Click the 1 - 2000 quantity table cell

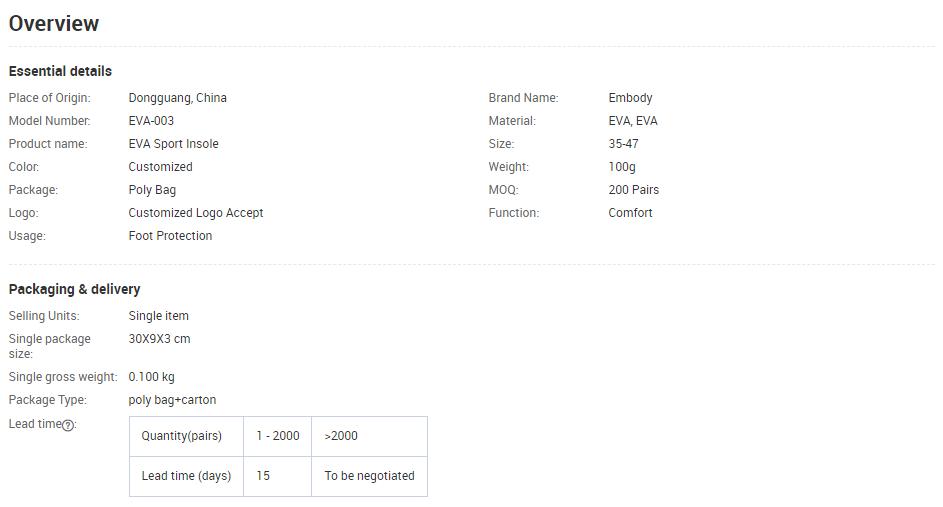tap(277, 436)
